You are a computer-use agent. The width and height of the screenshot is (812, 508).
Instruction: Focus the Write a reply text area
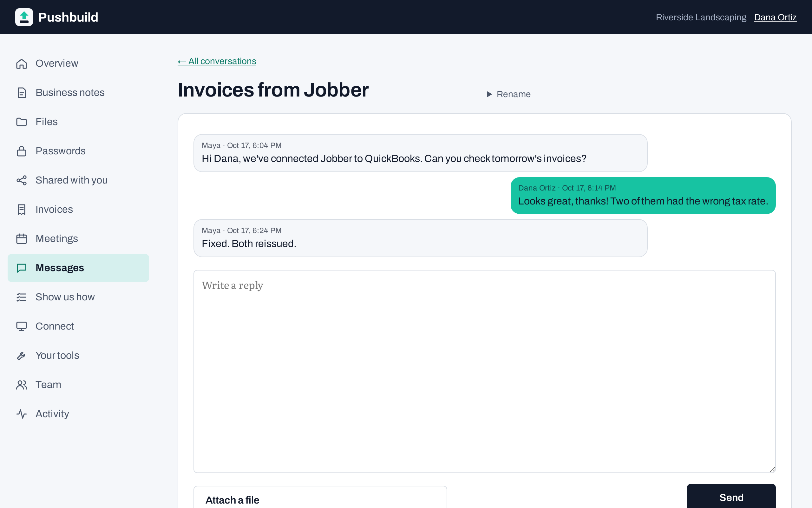coord(485,371)
